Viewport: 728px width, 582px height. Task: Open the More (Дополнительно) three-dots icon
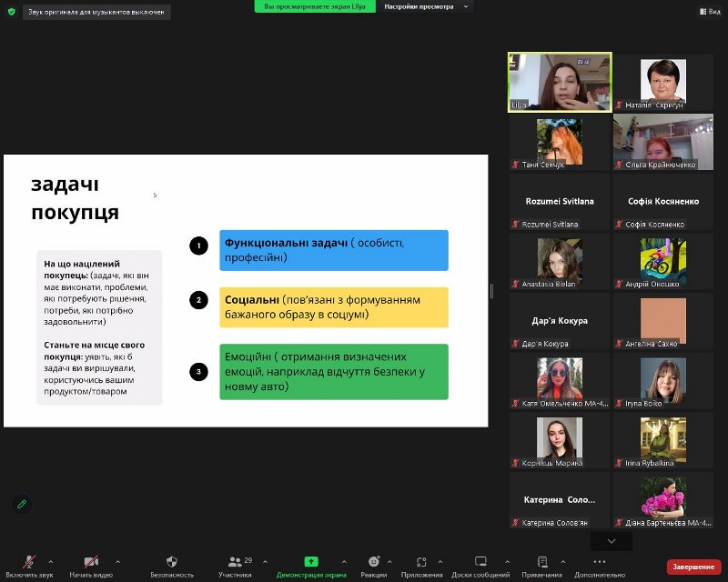coord(600,562)
